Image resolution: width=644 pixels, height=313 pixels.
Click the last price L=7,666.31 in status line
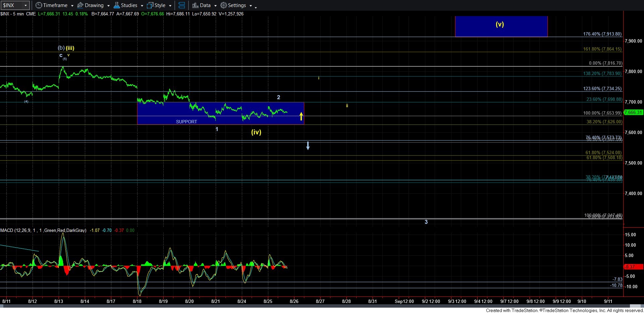coord(49,14)
